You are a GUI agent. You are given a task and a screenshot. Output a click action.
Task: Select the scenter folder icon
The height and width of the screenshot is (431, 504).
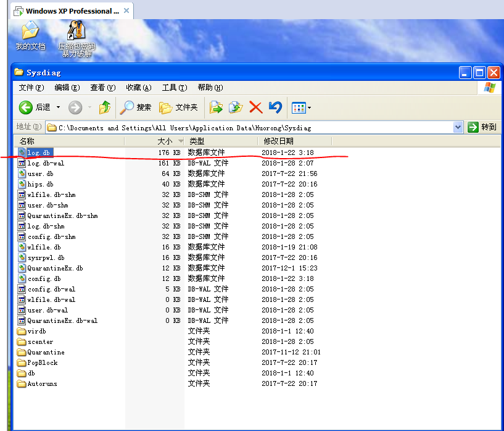pyautogui.click(x=22, y=341)
